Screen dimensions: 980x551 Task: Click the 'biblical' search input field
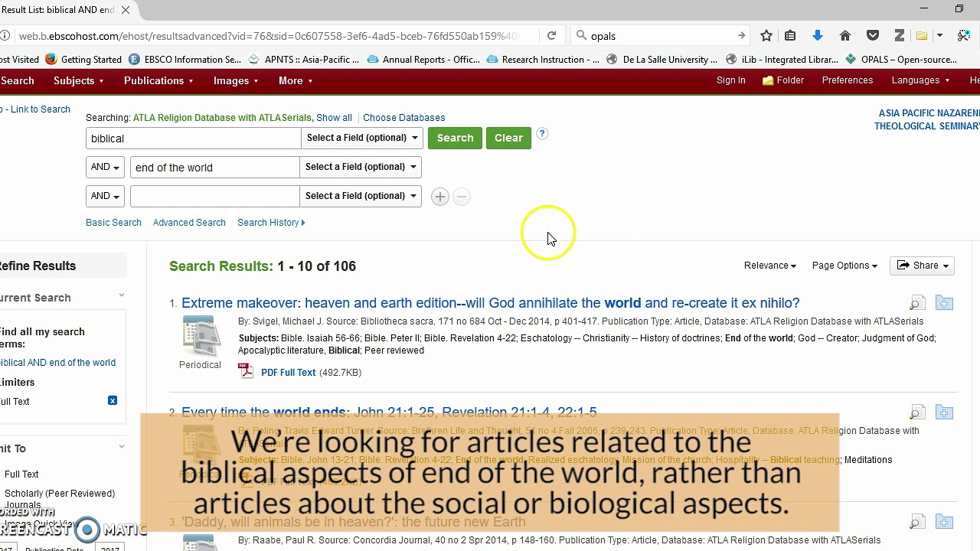[194, 139]
